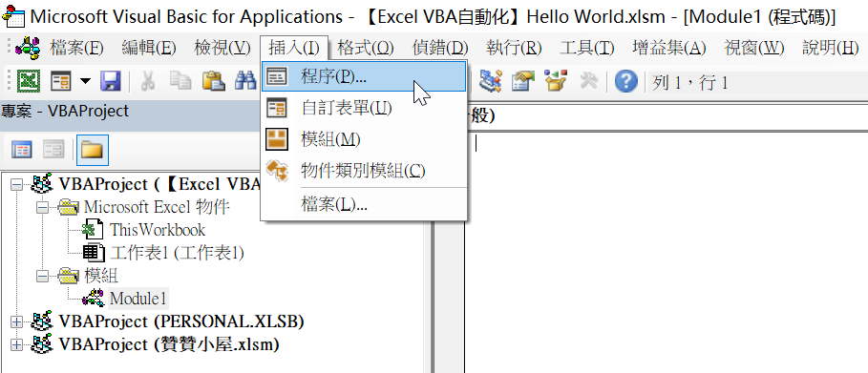Open the 視窗(W) menu
Screen dimensions: 868x373
[754, 48]
